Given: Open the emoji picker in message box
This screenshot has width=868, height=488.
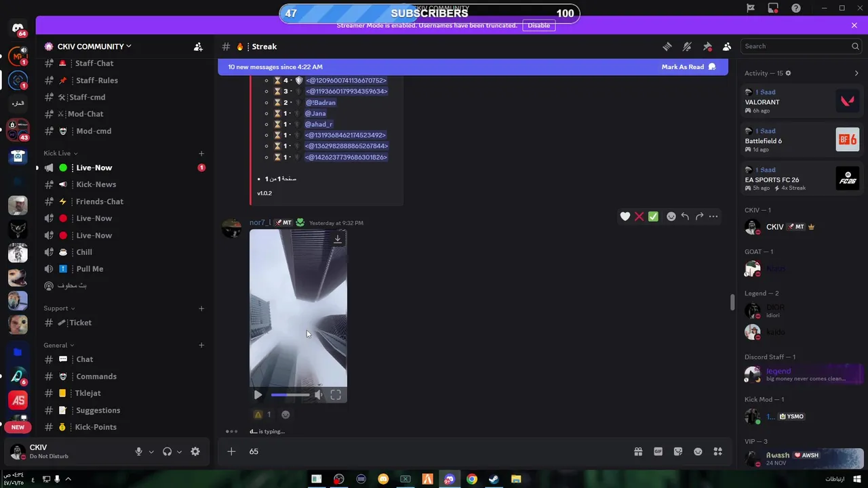Looking at the screenshot, I should tap(698, 451).
